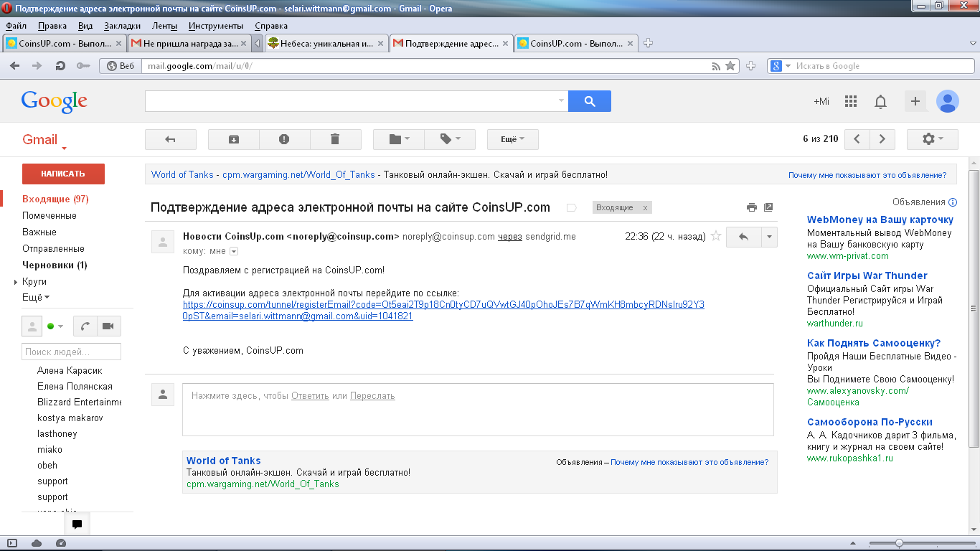The height and width of the screenshot is (551, 980).
Task: Open the WebMoney на Вашу карточку ad
Action: tap(880, 220)
